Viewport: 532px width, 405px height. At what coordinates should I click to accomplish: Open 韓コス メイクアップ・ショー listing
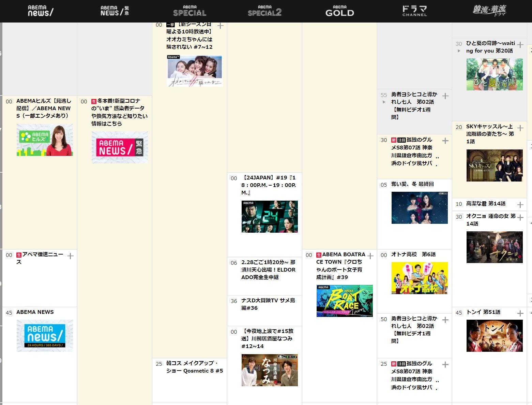pyautogui.click(x=195, y=367)
